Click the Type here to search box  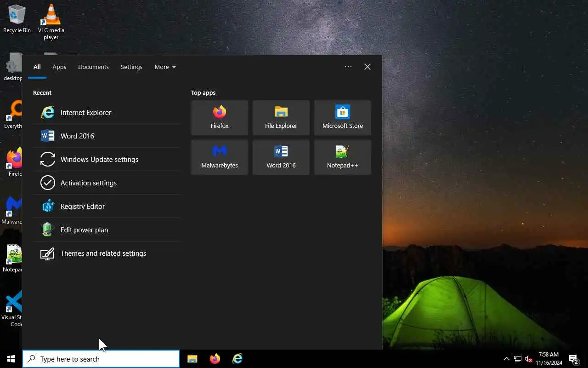[x=101, y=359]
